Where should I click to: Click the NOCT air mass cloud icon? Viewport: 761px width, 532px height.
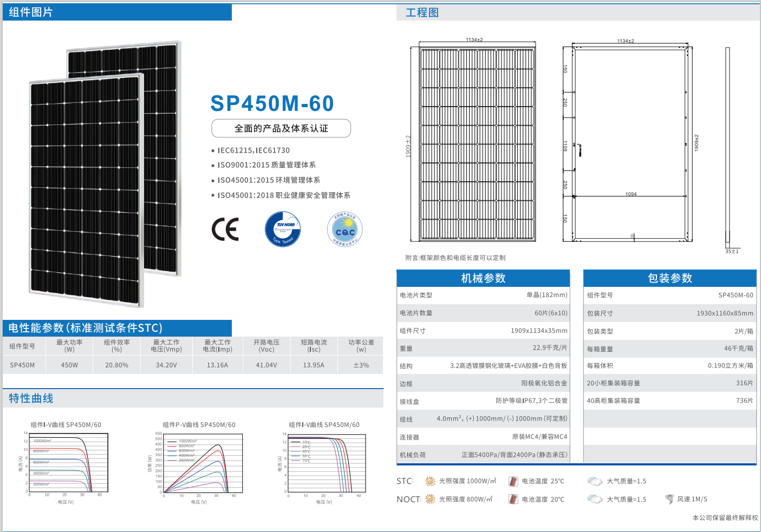pos(595,499)
